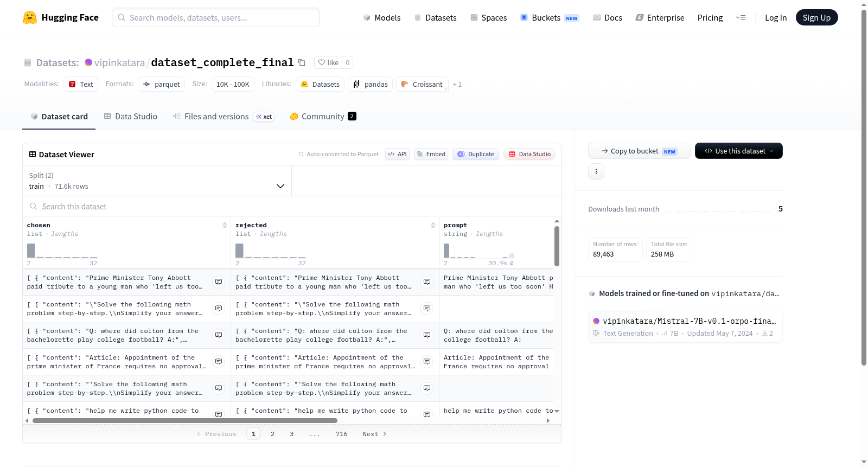Open the Use this dataset dropdown
The width and height of the screenshot is (868, 467).
point(739,151)
